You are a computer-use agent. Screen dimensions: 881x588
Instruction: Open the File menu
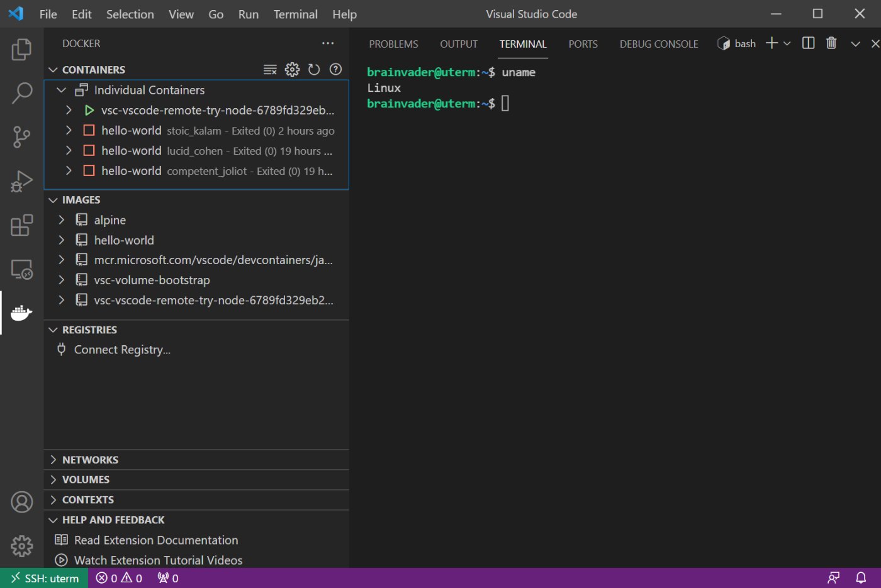pyautogui.click(x=48, y=14)
